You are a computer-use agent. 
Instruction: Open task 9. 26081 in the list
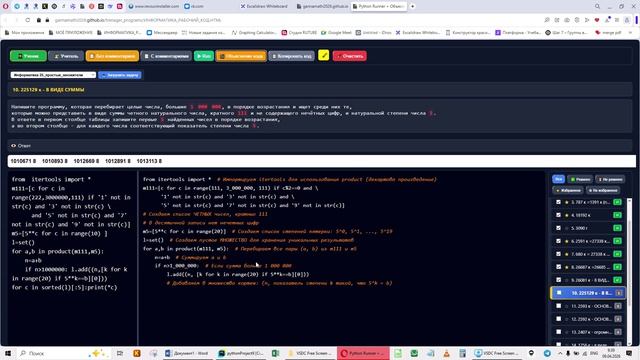coord(591,280)
